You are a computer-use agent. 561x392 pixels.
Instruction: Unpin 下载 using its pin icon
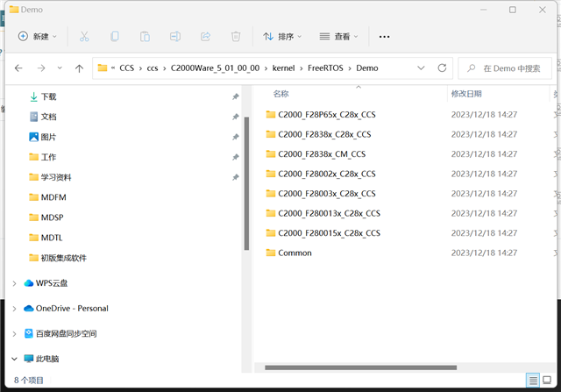coord(236,96)
